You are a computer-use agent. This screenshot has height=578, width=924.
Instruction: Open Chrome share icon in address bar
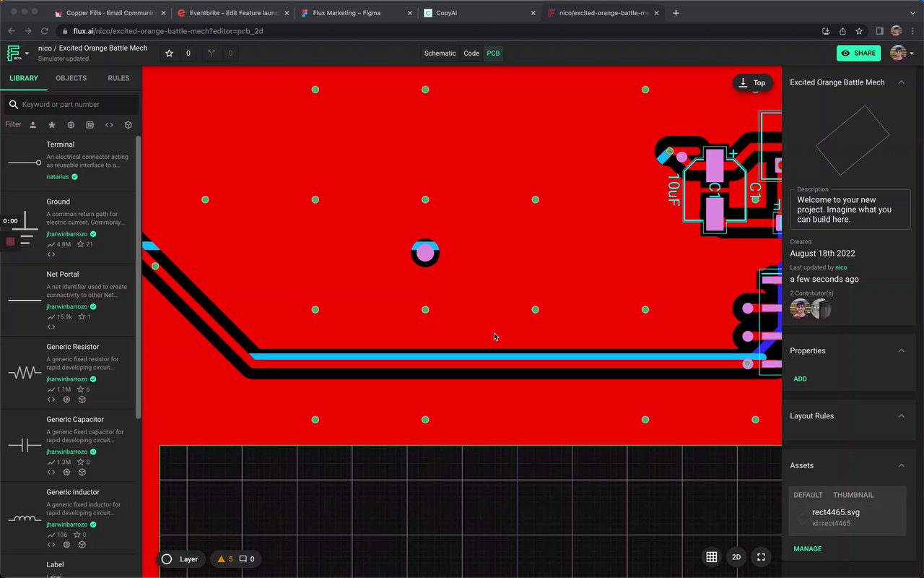coord(842,31)
